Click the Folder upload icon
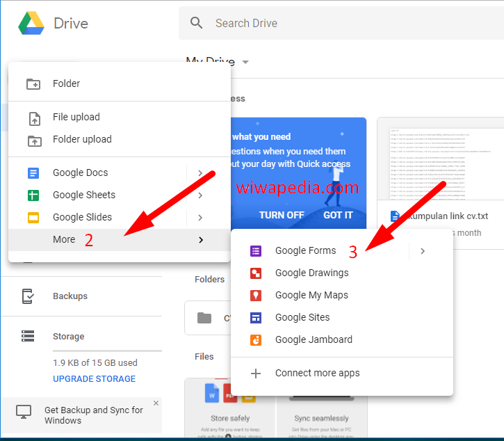504x441 pixels. (x=34, y=141)
